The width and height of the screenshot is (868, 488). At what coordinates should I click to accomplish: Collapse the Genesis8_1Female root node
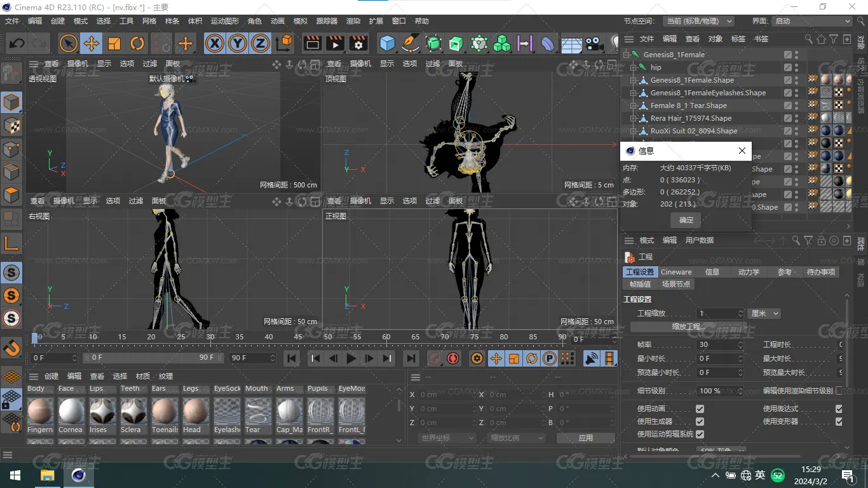627,55
